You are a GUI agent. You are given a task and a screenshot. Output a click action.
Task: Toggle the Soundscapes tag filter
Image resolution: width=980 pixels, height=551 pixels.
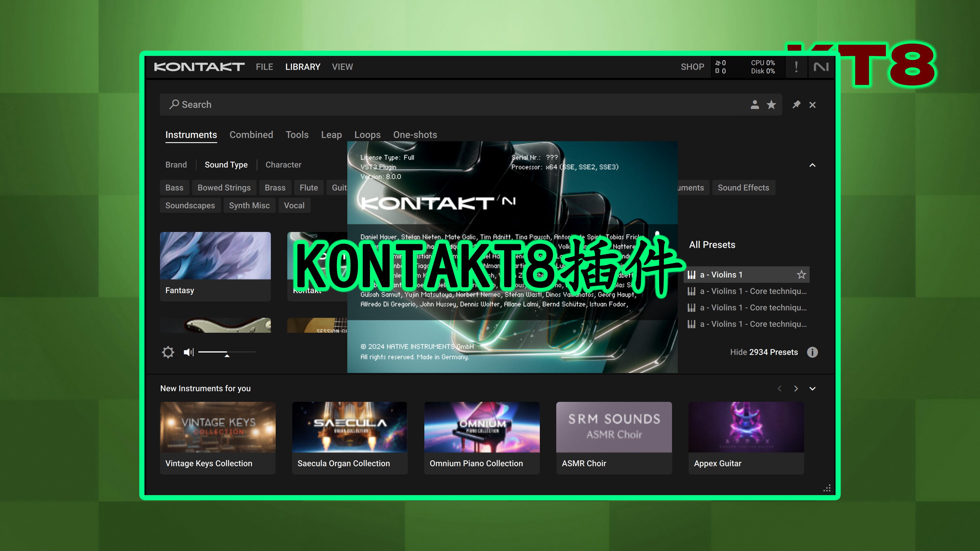coord(190,205)
